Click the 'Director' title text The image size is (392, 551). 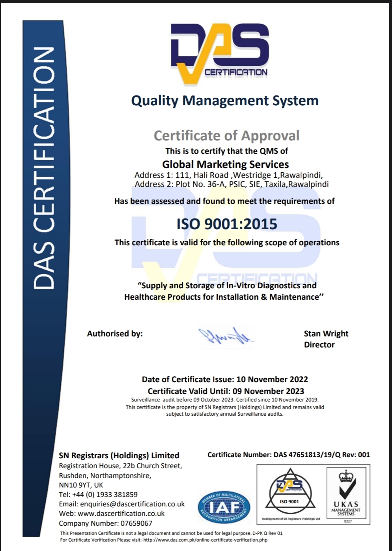click(319, 345)
